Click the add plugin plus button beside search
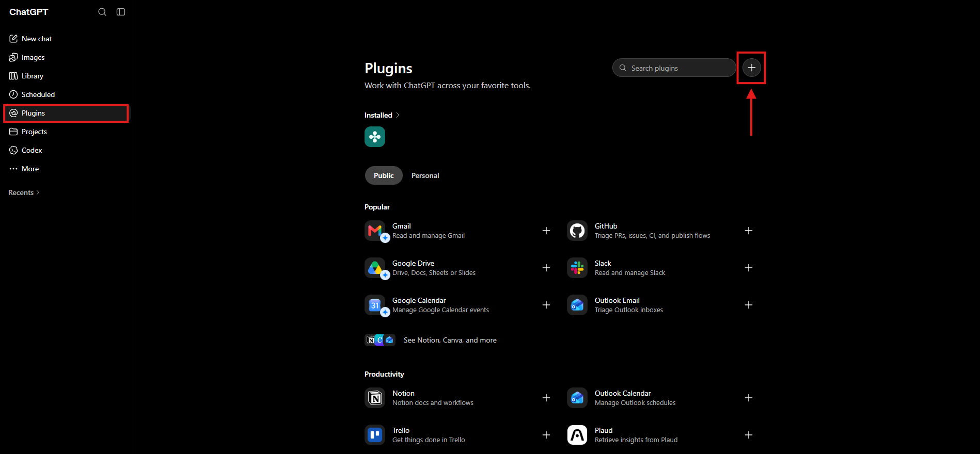 pyautogui.click(x=751, y=68)
